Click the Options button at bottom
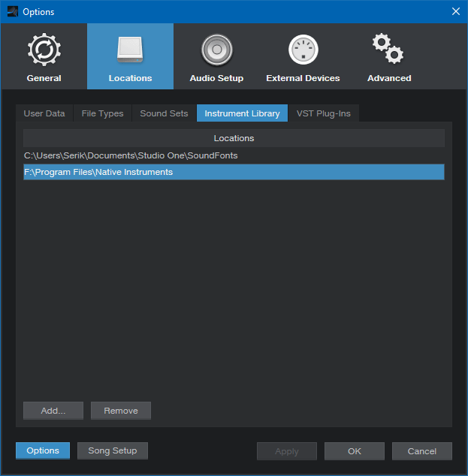This screenshot has width=468, height=476. pyautogui.click(x=43, y=450)
